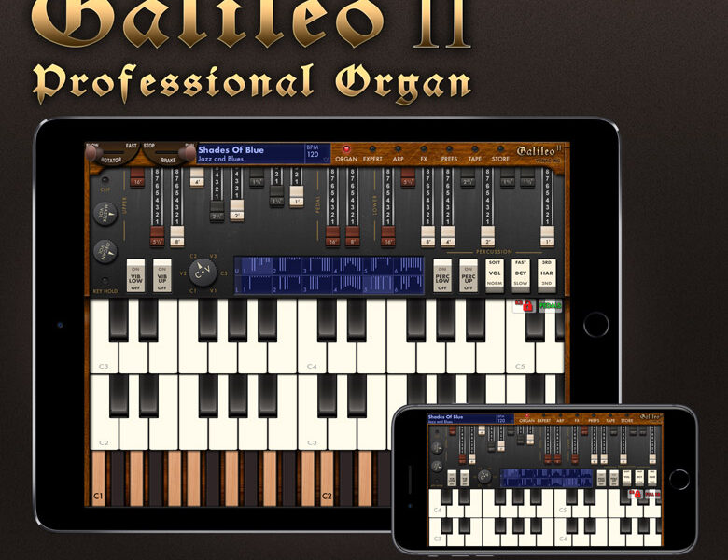The height and width of the screenshot is (560, 728).
Task: Toggle the PERC LOW switch on iPad
Action: 442,276
